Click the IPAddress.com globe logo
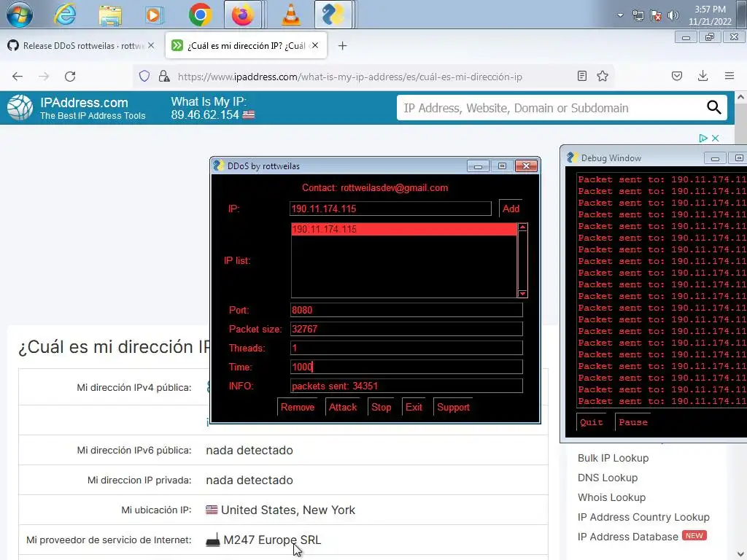This screenshot has width=747, height=560. point(20,108)
